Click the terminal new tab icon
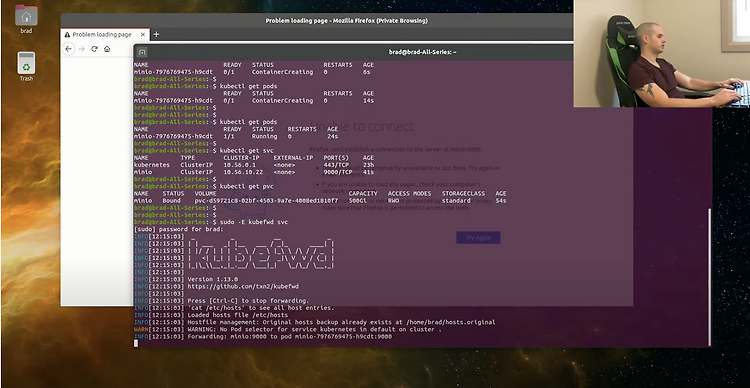This screenshot has height=388, width=750. [x=142, y=52]
